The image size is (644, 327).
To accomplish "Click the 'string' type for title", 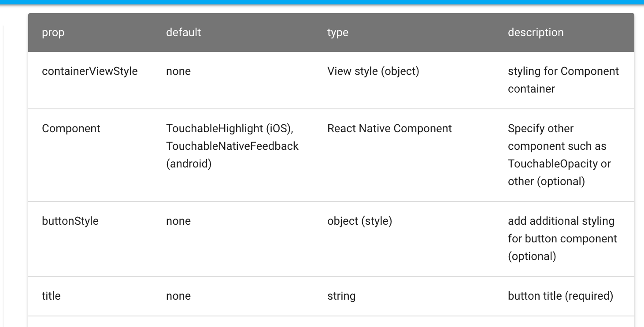I will [341, 296].
